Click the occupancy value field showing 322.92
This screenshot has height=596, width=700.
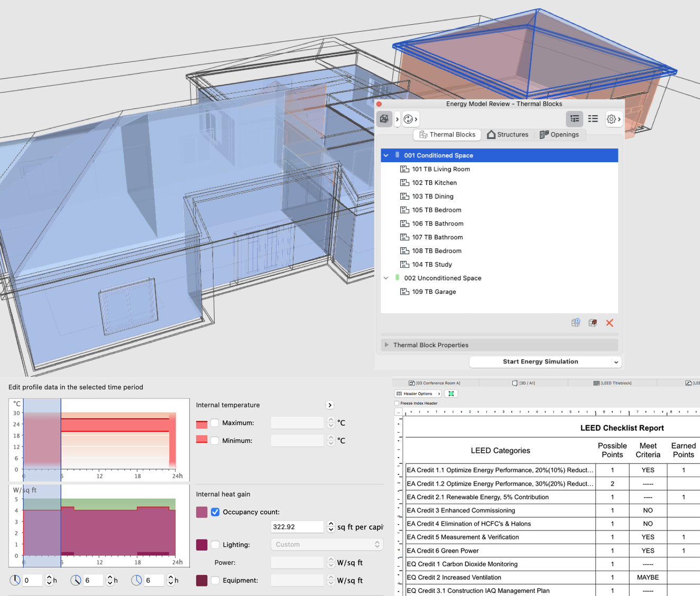(297, 527)
